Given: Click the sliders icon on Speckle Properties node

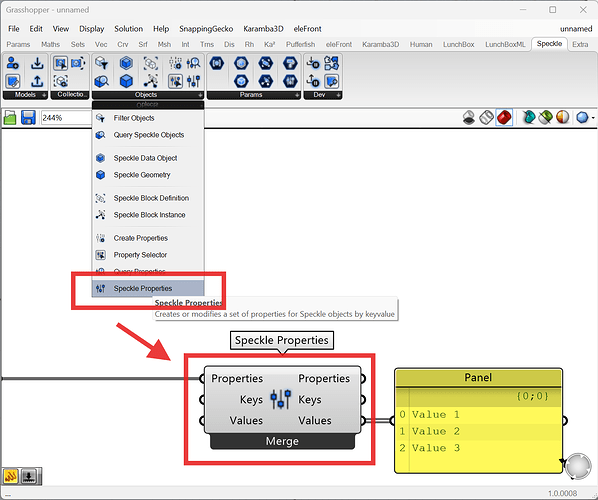Looking at the screenshot, I should pyautogui.click(x=281, y=399).
